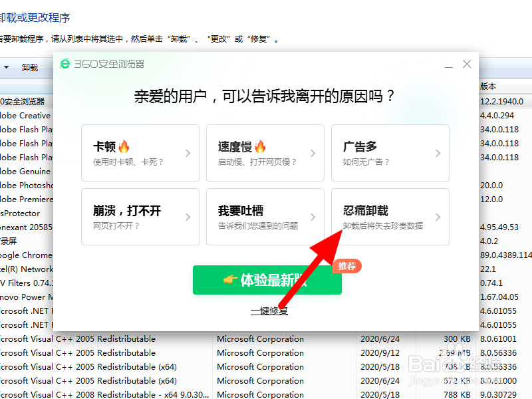Select the 崩溃，打不开 reason card
The width and height of the screenshot is (532, 399).
tap(140, 217)
